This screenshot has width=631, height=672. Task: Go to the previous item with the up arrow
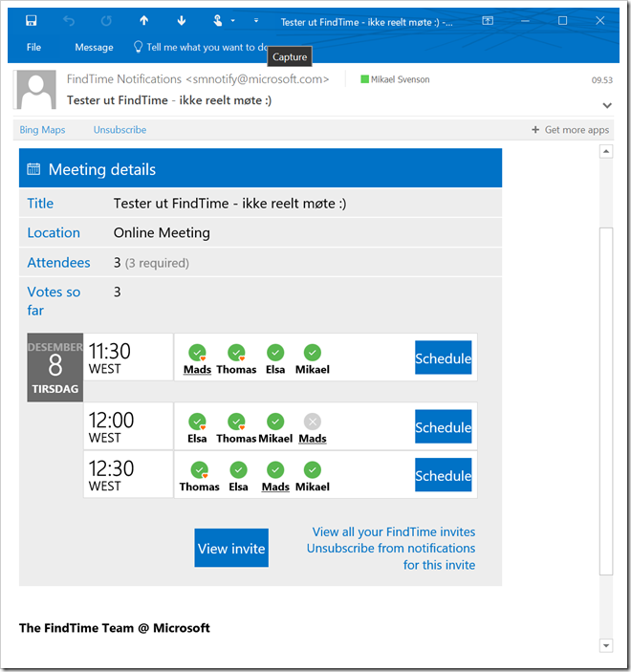144,20
